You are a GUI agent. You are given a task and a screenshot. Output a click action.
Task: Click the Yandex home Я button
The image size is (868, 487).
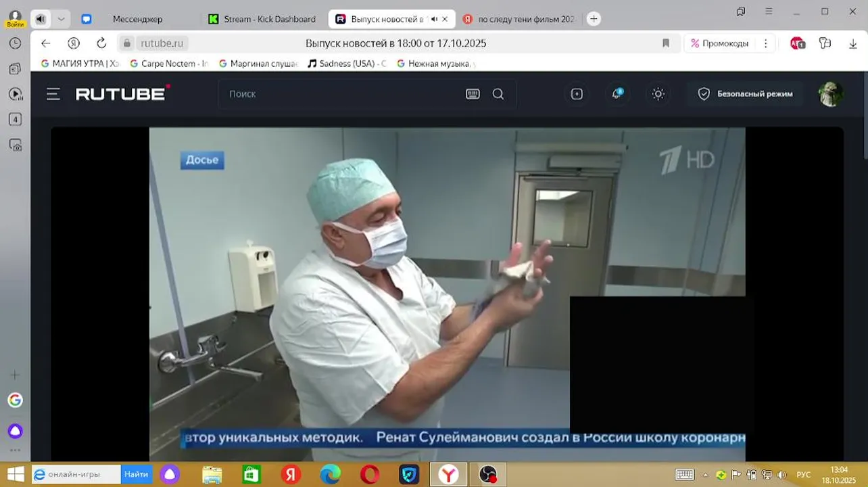point(74,43)
